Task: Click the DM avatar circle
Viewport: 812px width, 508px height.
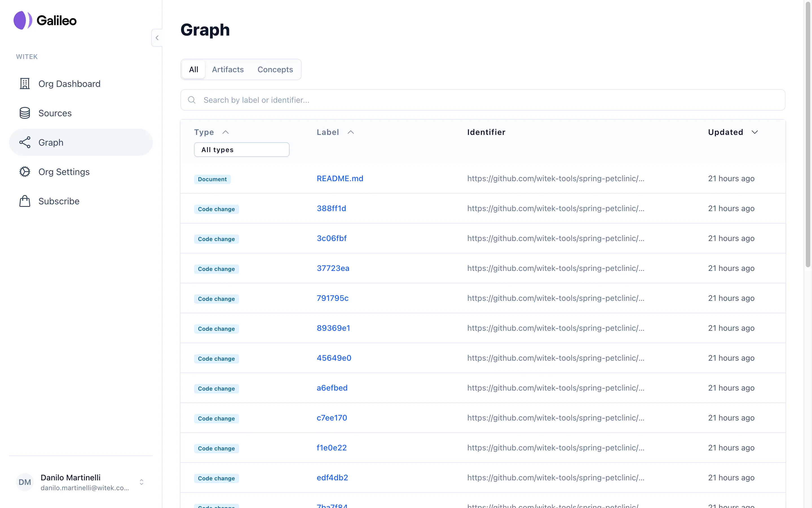Action: click(x=25, y=482)
